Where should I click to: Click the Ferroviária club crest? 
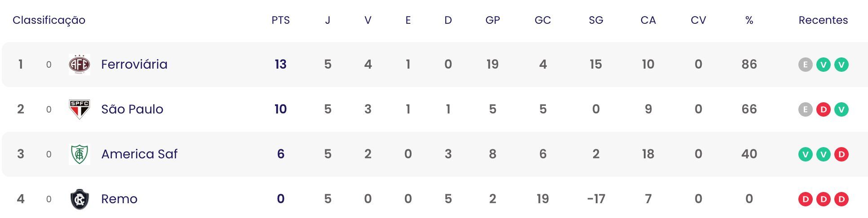click(80, 65)
